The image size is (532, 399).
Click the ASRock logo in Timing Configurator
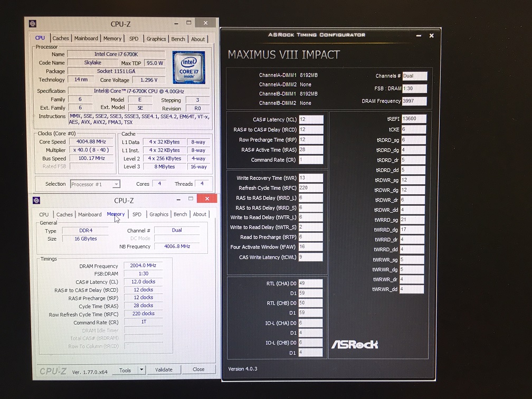[355, 344]
